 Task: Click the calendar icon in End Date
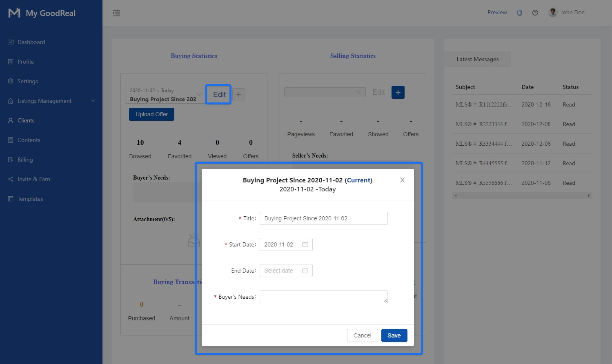coord(305,271)
